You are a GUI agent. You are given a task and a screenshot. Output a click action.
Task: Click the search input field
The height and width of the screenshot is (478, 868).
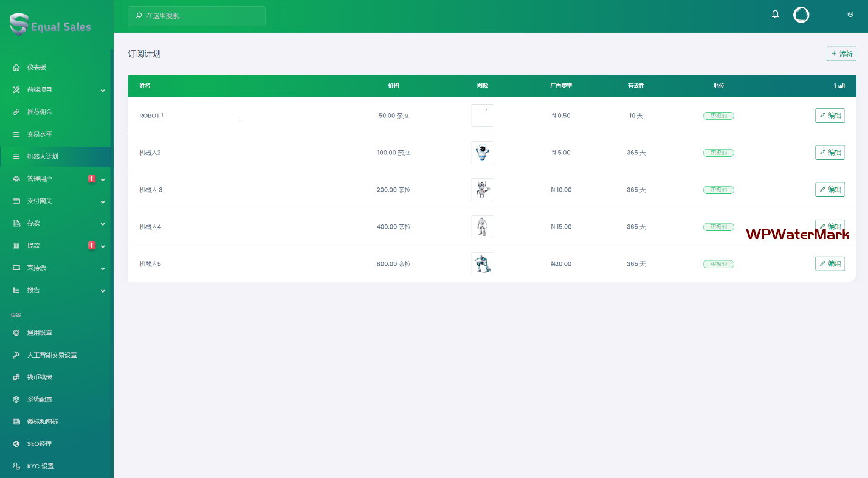coord(196,16)
